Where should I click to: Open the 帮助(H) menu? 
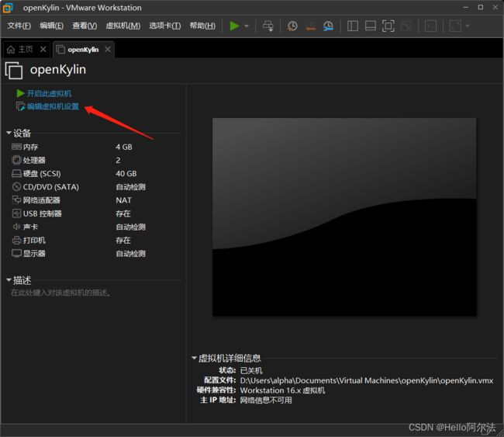[x=202, y=26]
